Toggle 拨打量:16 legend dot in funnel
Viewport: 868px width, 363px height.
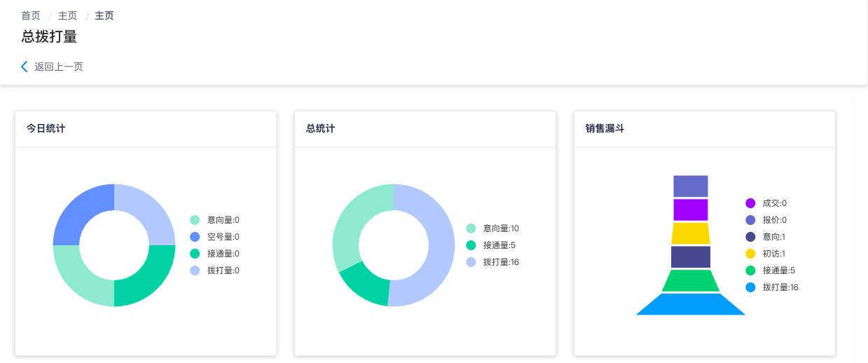(750, 287)
